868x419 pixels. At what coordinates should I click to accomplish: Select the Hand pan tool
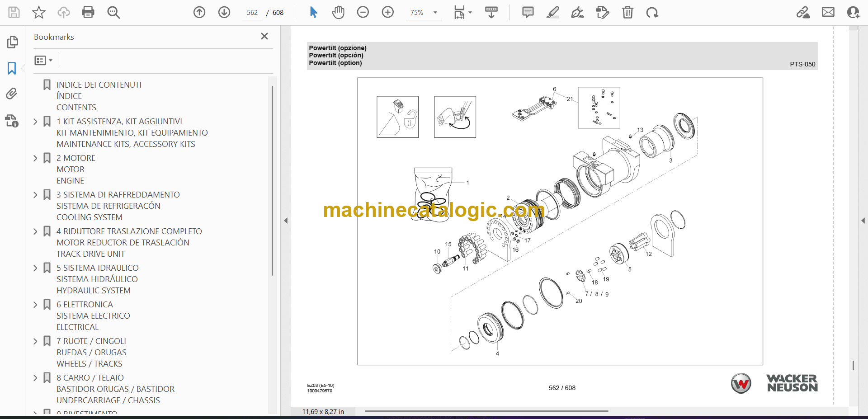338,12
